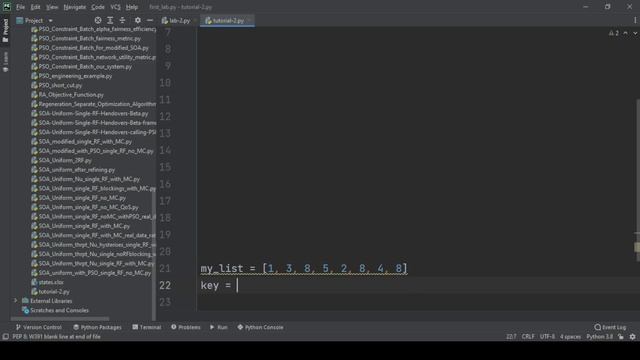This screenshot has height=360, width=640.
Task: Close the tutorial-2.py editor tab
Action: tap(249, 20)
